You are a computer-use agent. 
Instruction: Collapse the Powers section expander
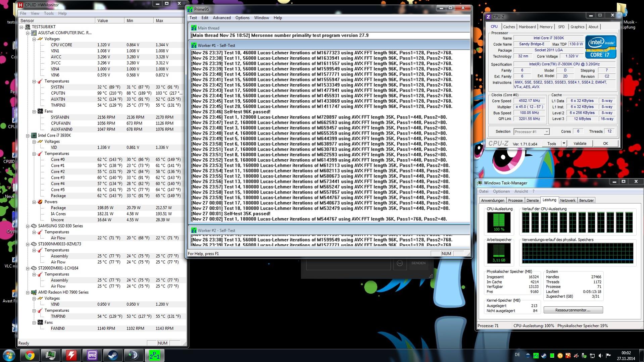(34, 202)
